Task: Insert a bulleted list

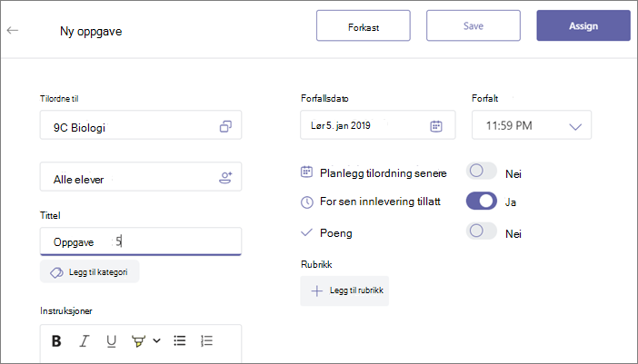Action: [x=179, y=340]
